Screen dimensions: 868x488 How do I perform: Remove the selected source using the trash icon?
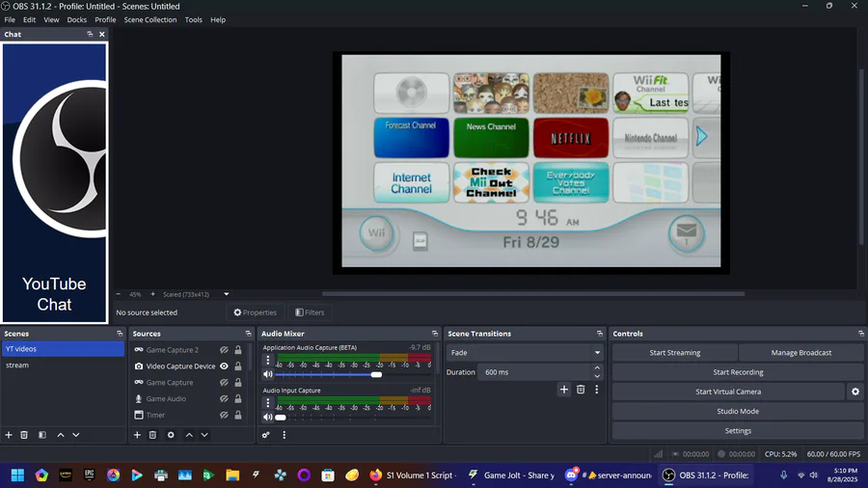[x=152, y=435]
